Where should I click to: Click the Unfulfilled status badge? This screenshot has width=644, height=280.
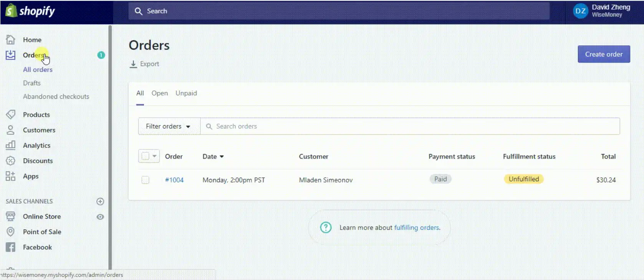pyautogui.click(x=524, y=179)
